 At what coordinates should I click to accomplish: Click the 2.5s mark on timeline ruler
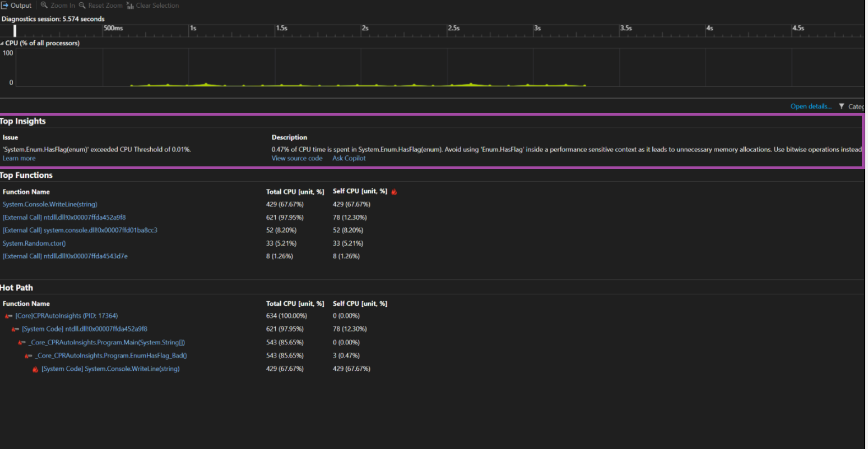tap(454, 28)
